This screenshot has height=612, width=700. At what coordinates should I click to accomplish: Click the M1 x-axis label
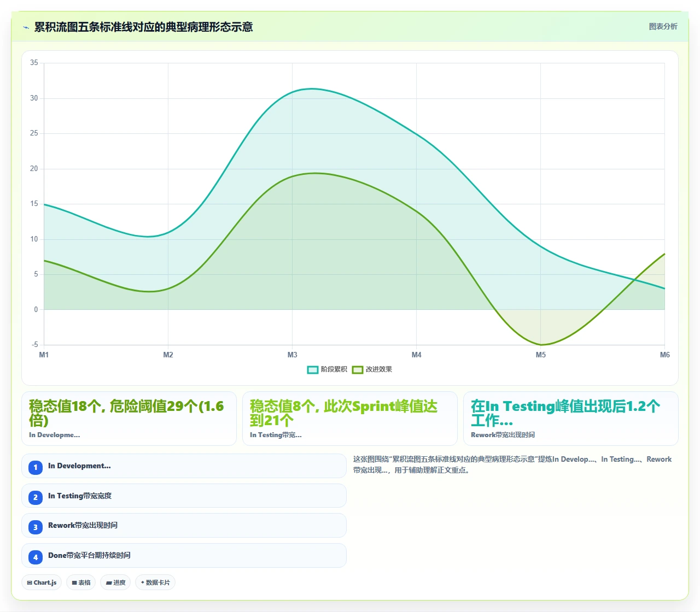click(44, 355)
